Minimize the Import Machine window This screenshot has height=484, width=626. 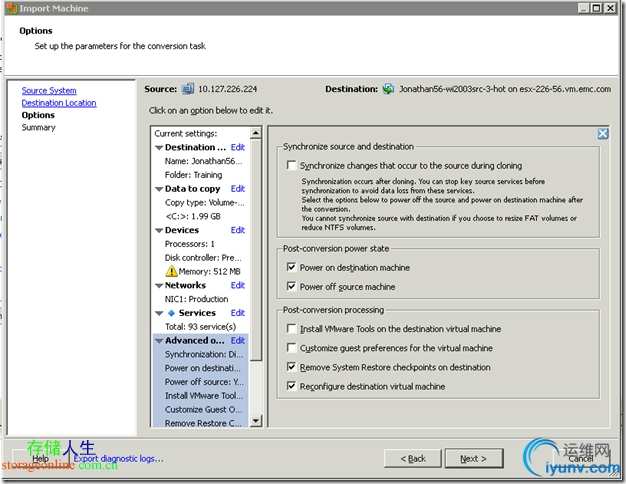[584, 8]
